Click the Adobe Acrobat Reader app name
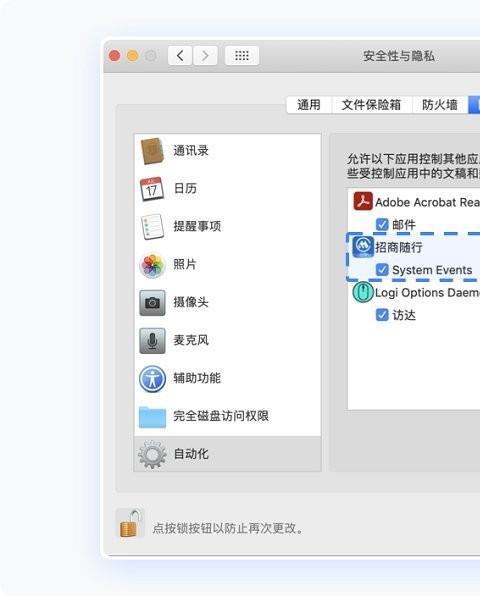Viewport: 480px width, 596px height. pos(428,202)
